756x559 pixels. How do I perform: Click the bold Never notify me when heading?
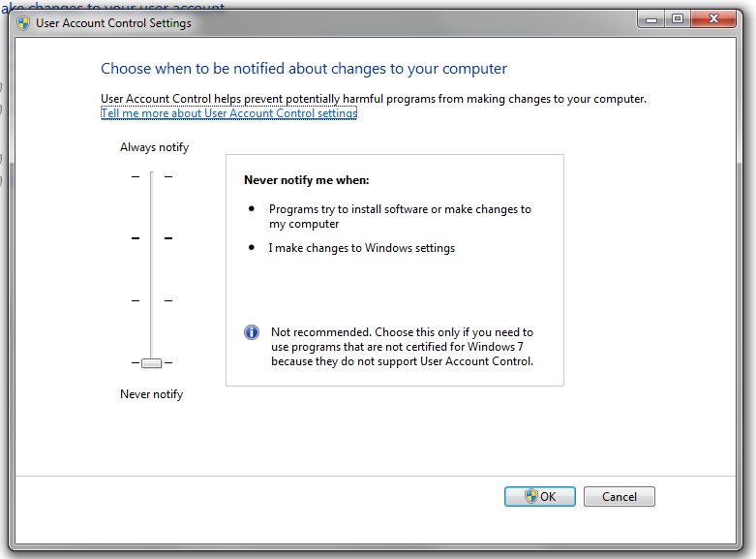pyautogui.click(x=306, y=180)
